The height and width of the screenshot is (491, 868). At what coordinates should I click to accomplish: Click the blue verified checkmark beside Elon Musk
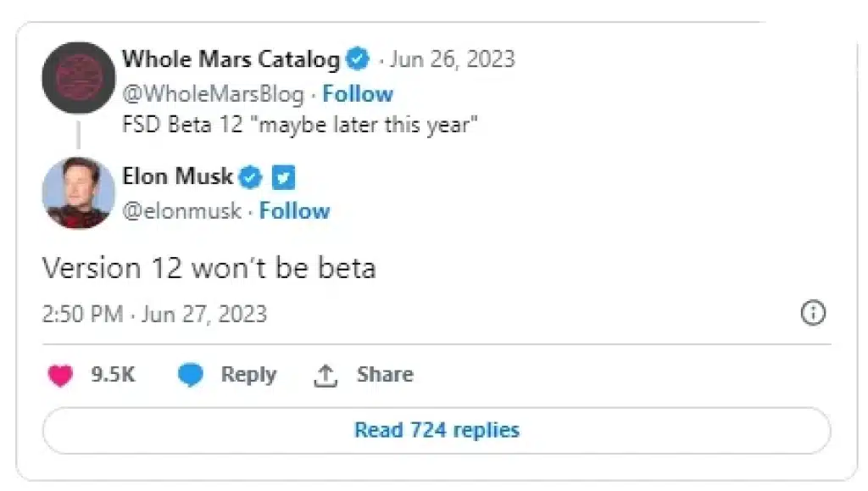coord(251,177)
